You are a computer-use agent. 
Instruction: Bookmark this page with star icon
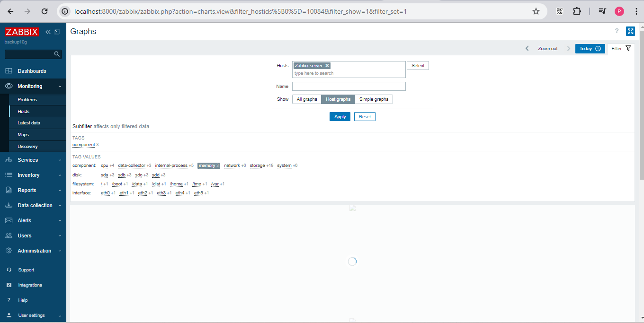[536, 11]
